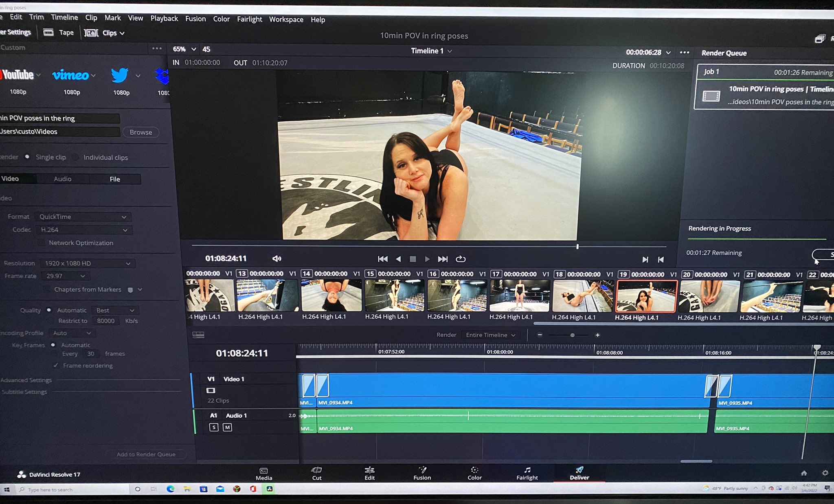Click Add to Render Queue
The height and width of the screenshot is (504, 834).
click(146, 454)
